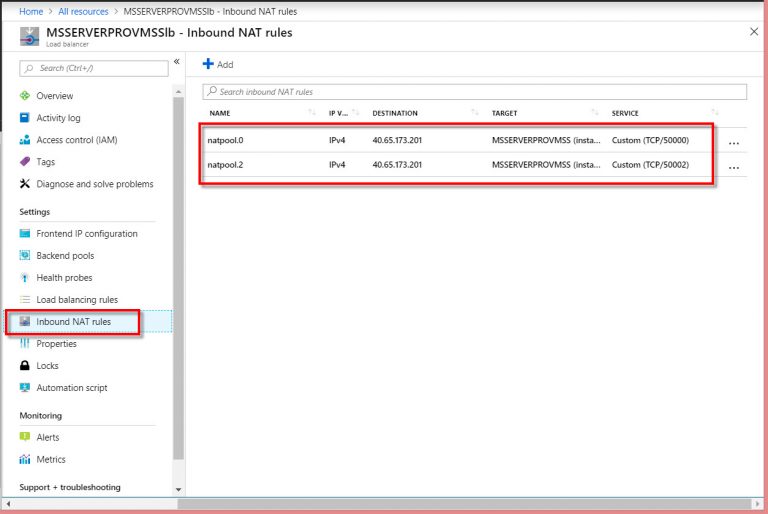The height and width of the screenshot is (514, 768).
Task: Open Activity log icon
Action: (25, 118)
